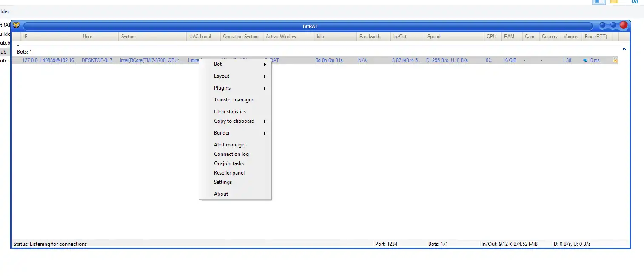Choose Settings from the context menu

(x=223, y=182)
